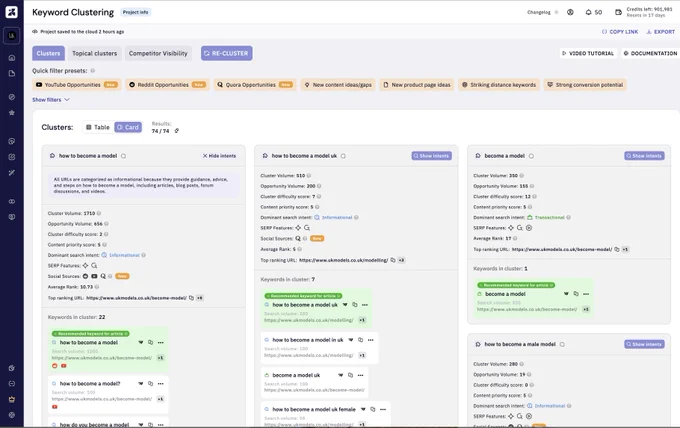Click the crown upgrade icon in sidebar
The height and width of the screenshot is (428, 680).
(12, 399)
